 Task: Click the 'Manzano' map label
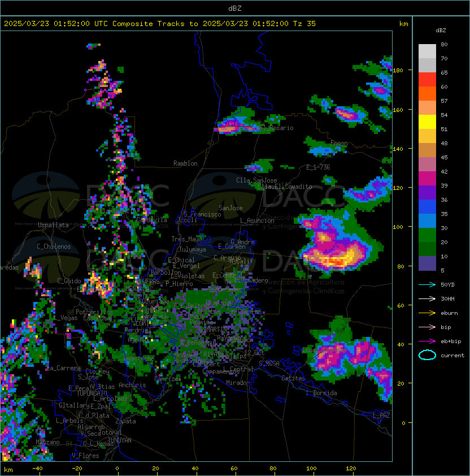click(47, 442)
